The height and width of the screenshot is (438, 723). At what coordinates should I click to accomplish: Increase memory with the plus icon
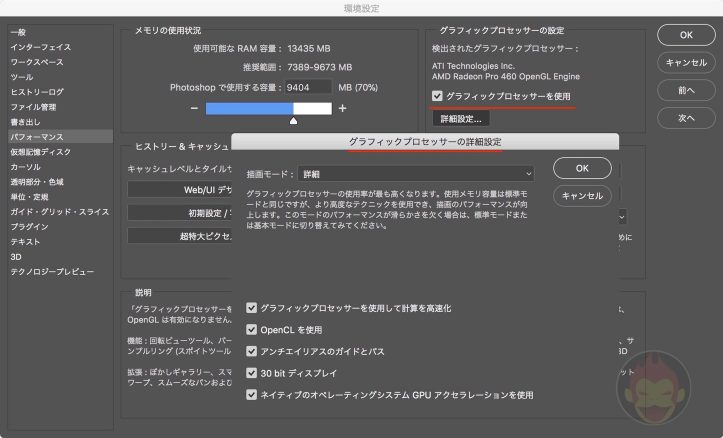click(x=342, y=108)
